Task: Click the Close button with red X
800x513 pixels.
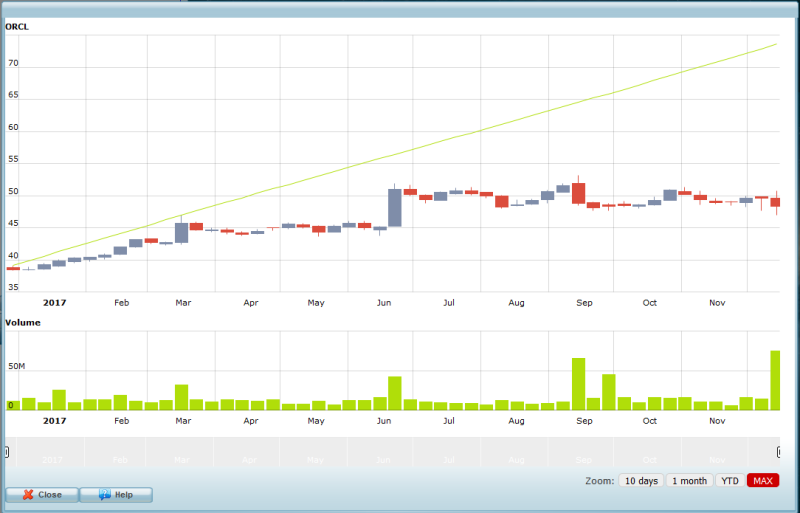Action: pos(41,495)
